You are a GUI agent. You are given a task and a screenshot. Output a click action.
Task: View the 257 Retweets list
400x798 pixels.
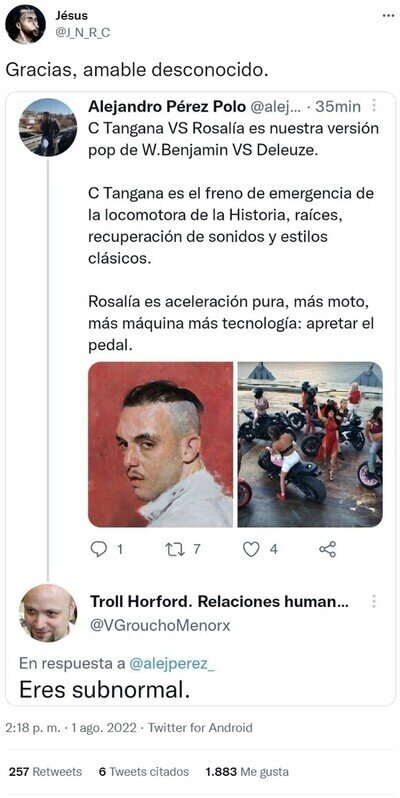45,772
